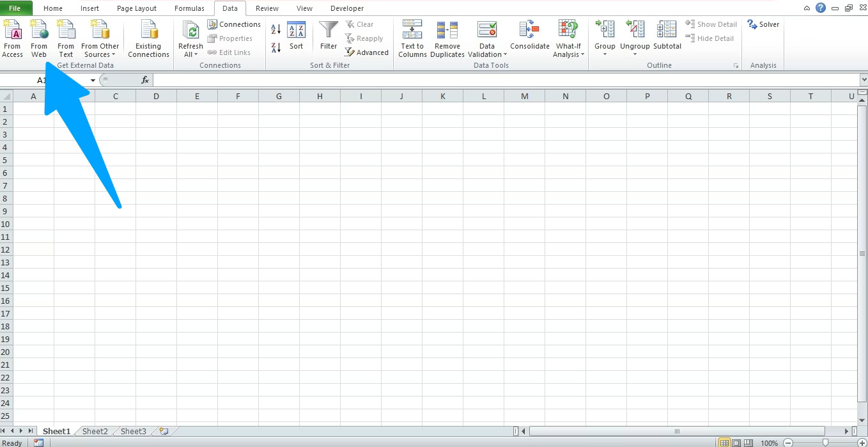Image resolution: width=868 pixels, height=447 pixels.
Task: Click the Sort A to Z icon
Action: click(x=274, y=27)
